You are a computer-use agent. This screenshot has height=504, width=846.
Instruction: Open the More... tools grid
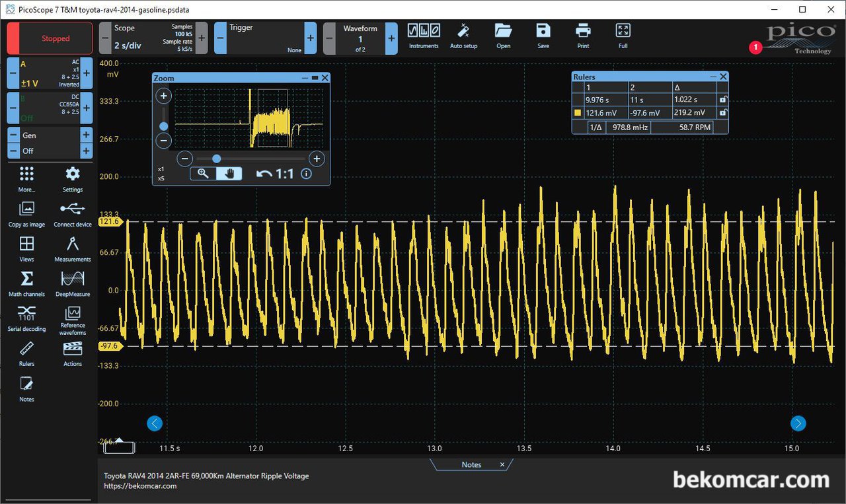tap(26, 179)
